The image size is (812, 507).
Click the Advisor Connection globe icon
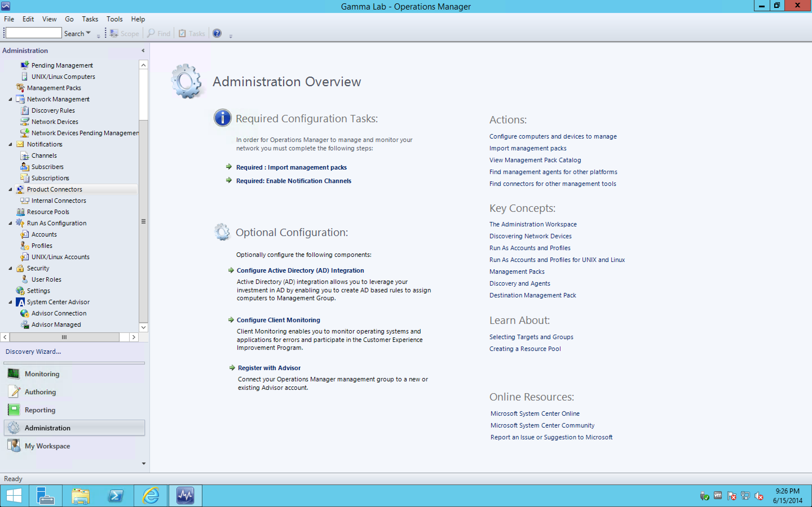point(25,313)
